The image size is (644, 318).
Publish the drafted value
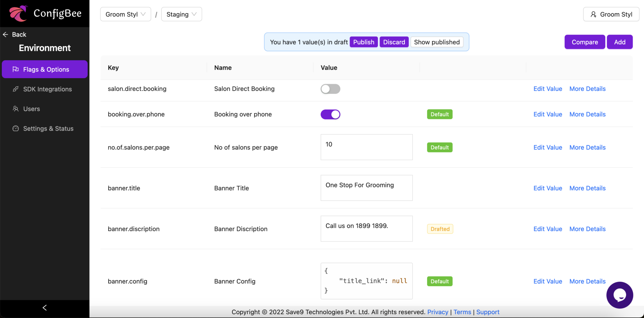tap(363, 42)
